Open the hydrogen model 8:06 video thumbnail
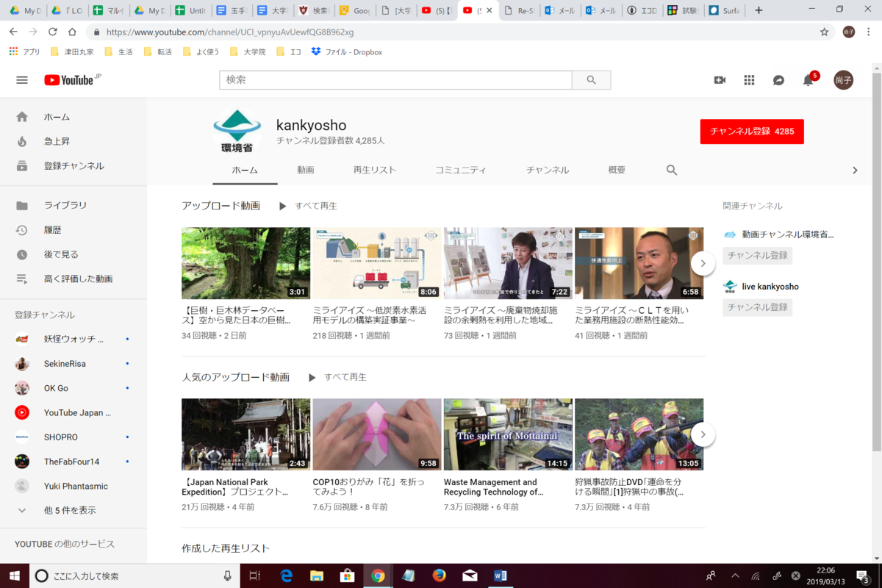This screenshot has height=588, width=882. [x=377, y=263]
